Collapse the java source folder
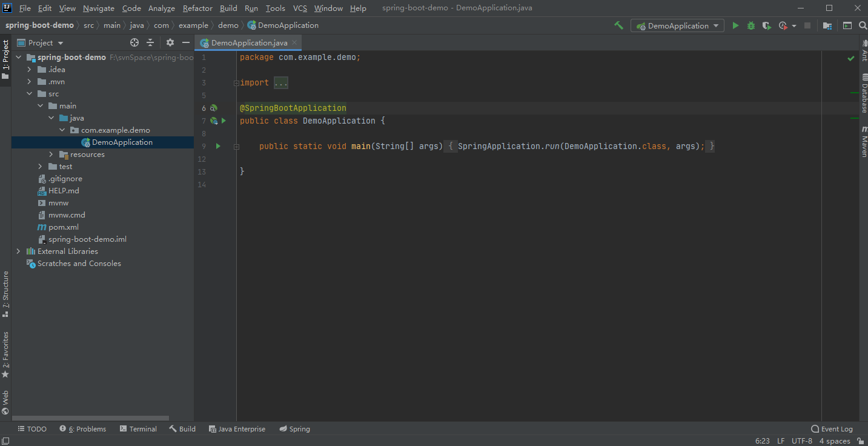Image resolution: width=868 pixels, height=446 pixels. click(51, 118)
